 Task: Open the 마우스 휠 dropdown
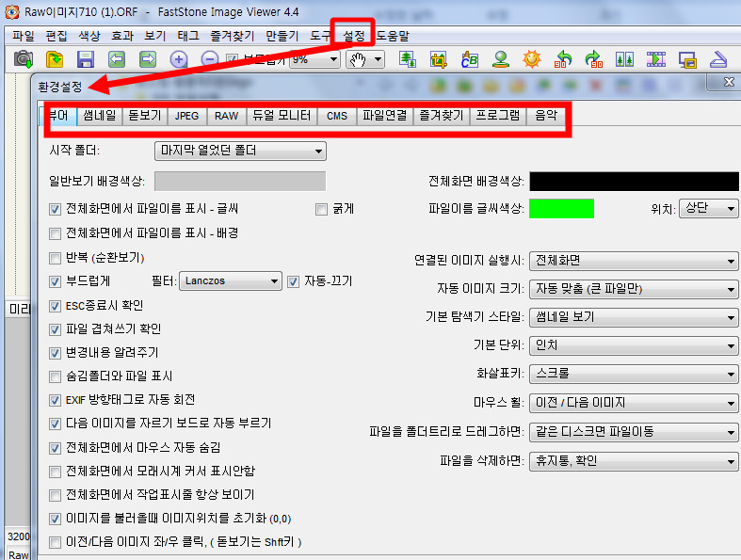633,403
